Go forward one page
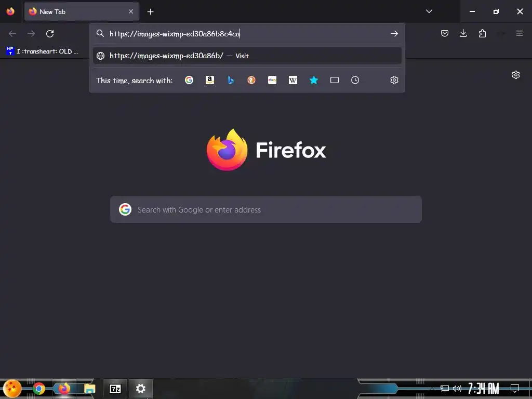The height and width of the screenshot is (399, 532). pos(31,34)
